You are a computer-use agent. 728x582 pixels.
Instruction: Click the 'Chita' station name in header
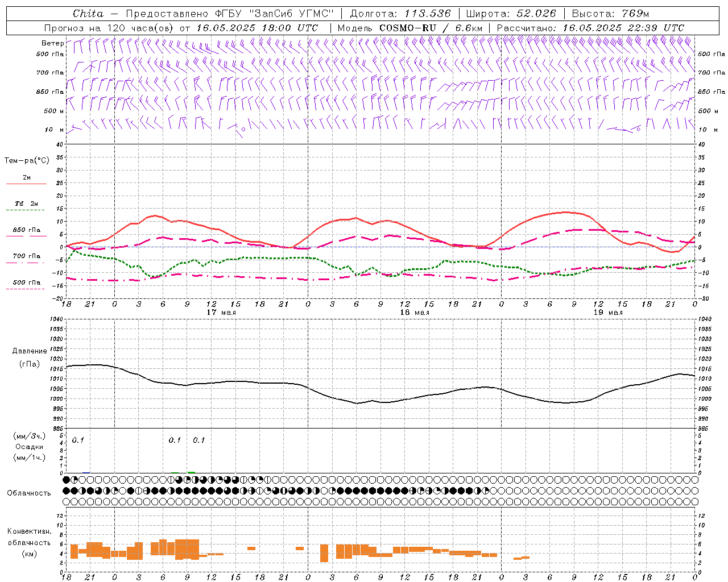pyautogui.click(x=88, y=14)
